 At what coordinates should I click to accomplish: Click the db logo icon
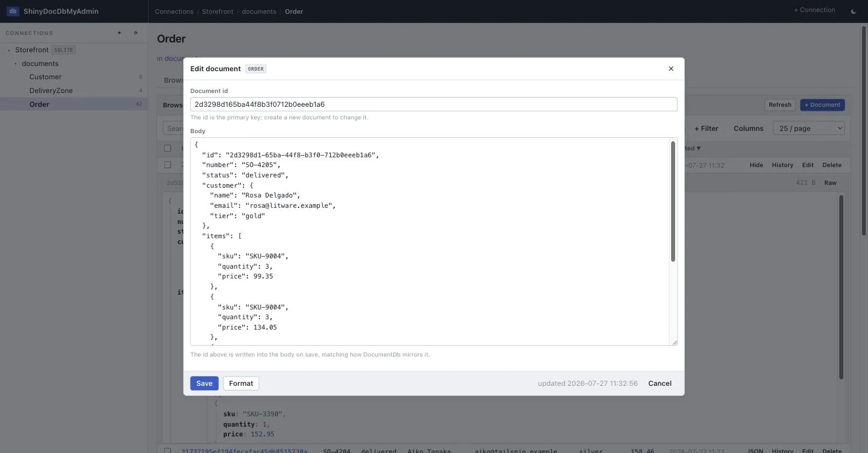(13, 11)
